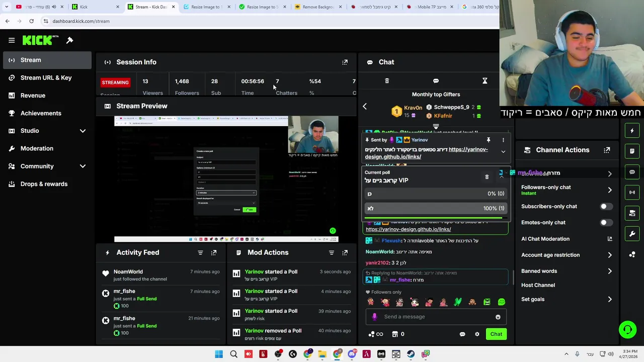Screen dimensions: 644x362
Task: Switch to the first 'Resize Image' browser tab
Action: (x=206, y=7)
